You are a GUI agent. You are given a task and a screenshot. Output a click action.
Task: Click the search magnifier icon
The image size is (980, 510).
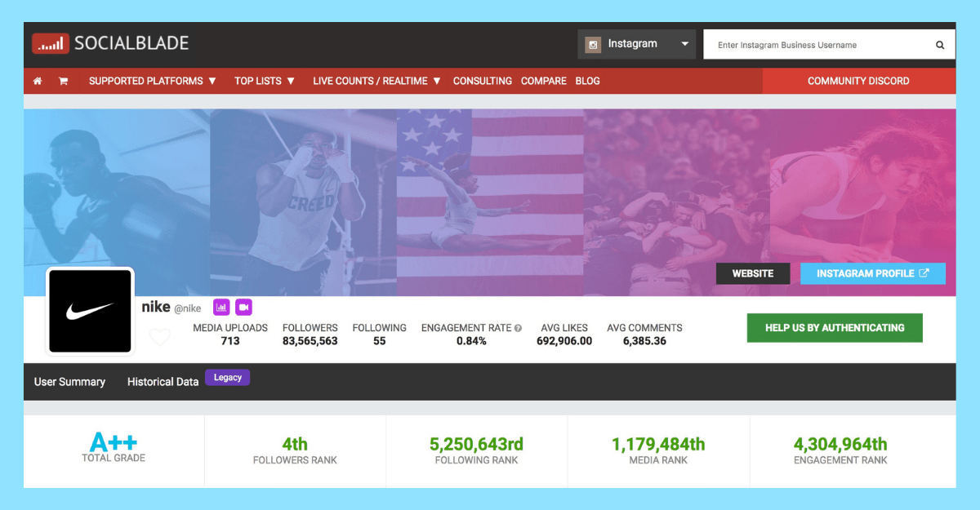point(940,45)
